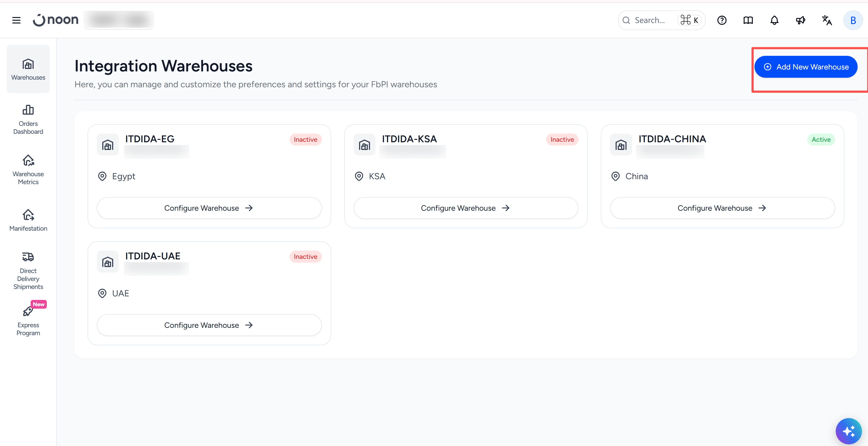Click the Add New Warehouse button
The image size is (868, 446).
coord(806,67)
